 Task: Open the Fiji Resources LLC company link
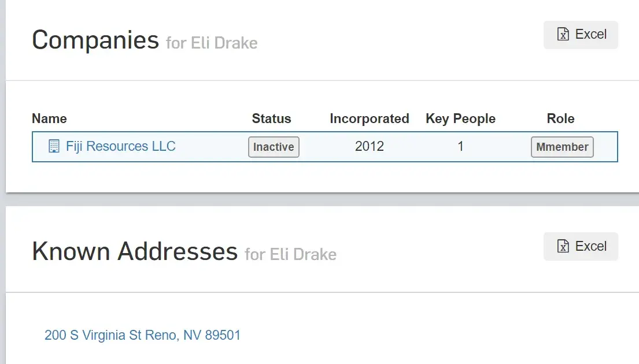[120, 146]
